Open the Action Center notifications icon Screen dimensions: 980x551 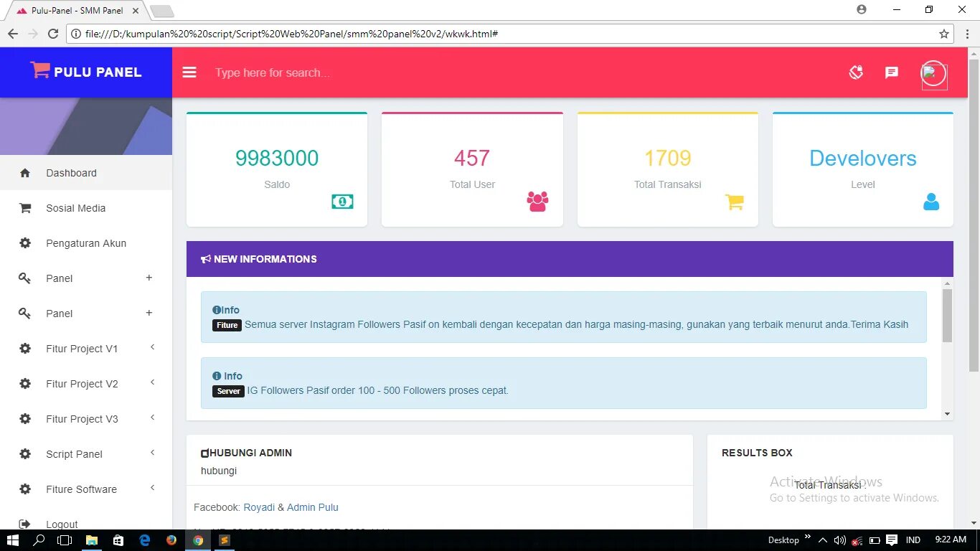(x=892, y=540)
